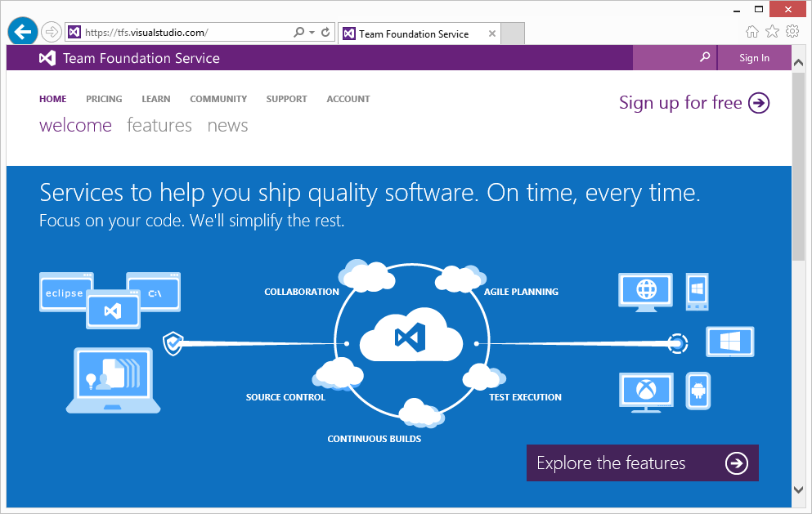This screenshot has width=812, height=514.
Task: Click the Sign up for free link
Action: coord(693,103)
